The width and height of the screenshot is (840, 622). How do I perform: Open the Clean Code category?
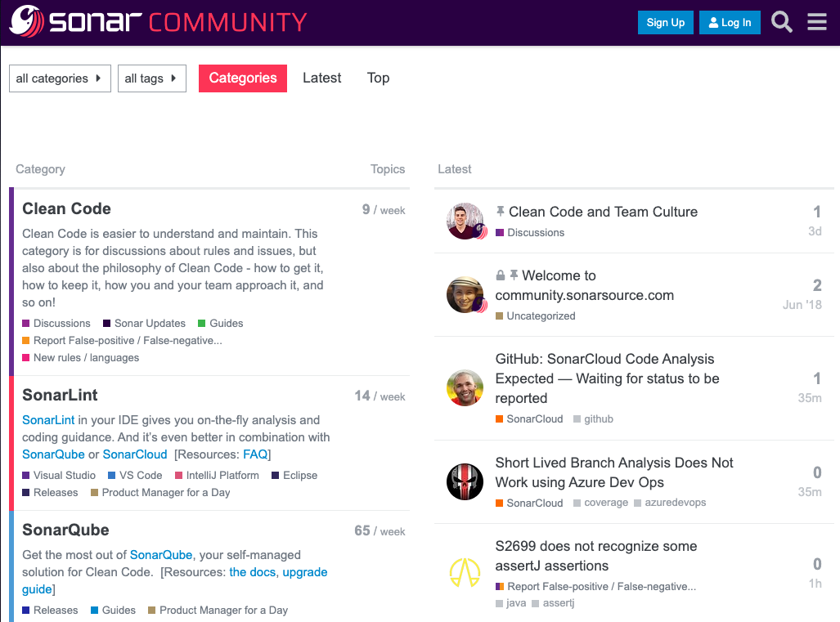click(x=66, y=208)
